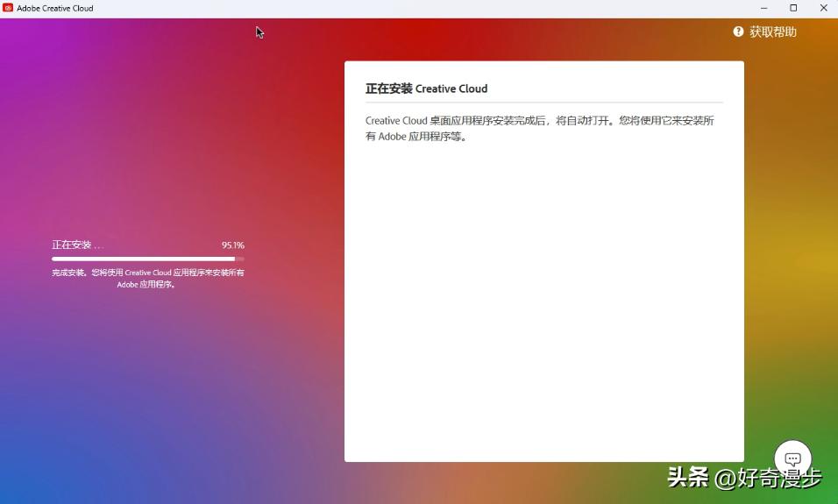Click the Adobe Creative Cloud window title text
Screen dimensions: 838x504
point(55,8)
